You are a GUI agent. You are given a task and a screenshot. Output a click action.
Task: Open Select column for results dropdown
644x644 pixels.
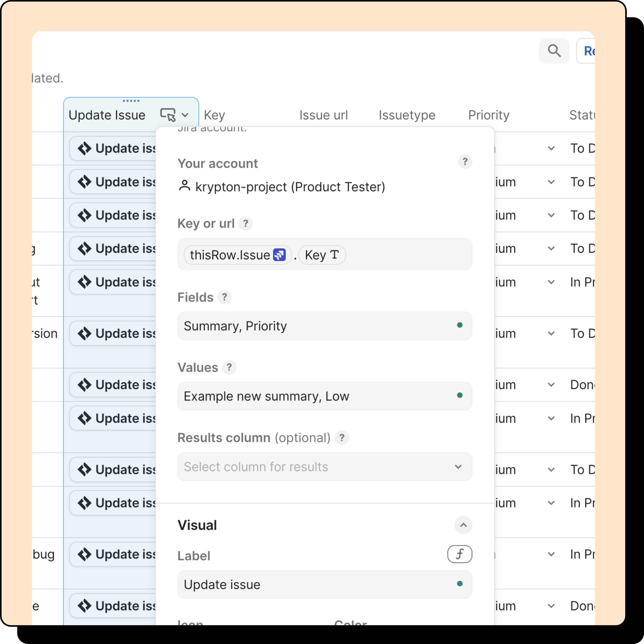[324, 467]
